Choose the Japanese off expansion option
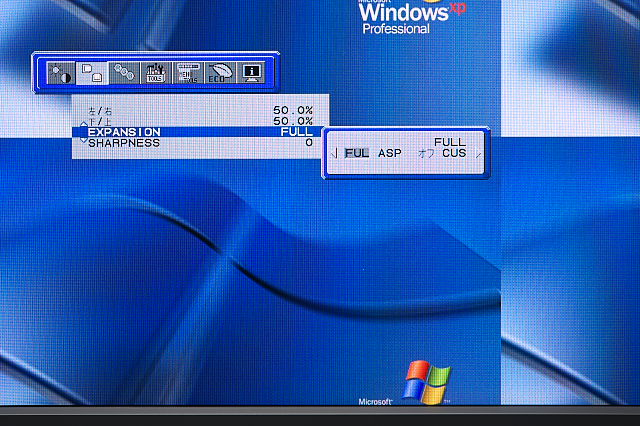 426,153
